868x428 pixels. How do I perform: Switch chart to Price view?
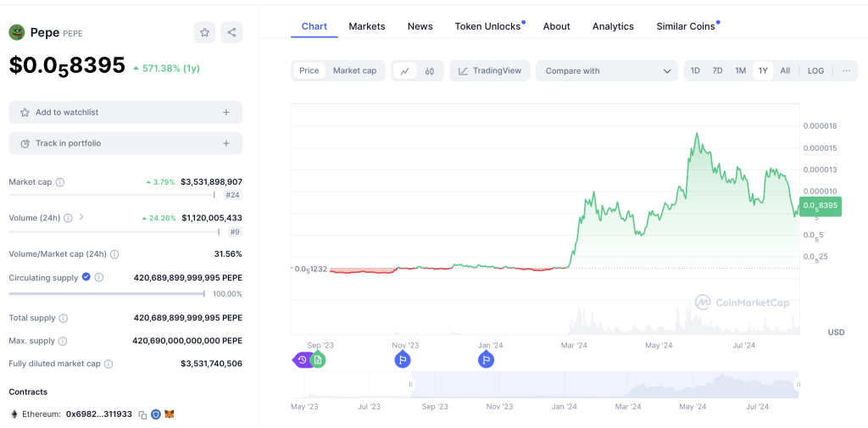click(309, 71)
